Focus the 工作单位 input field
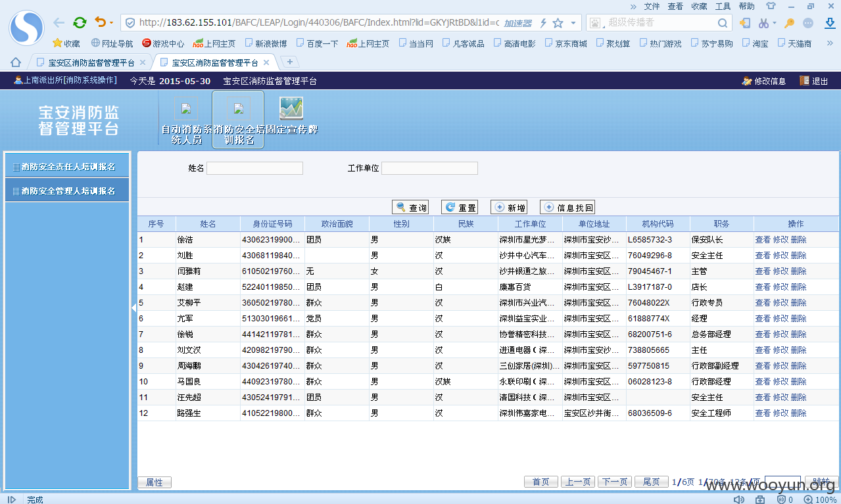This screenshot has height=504, width=841. [430, 168]
